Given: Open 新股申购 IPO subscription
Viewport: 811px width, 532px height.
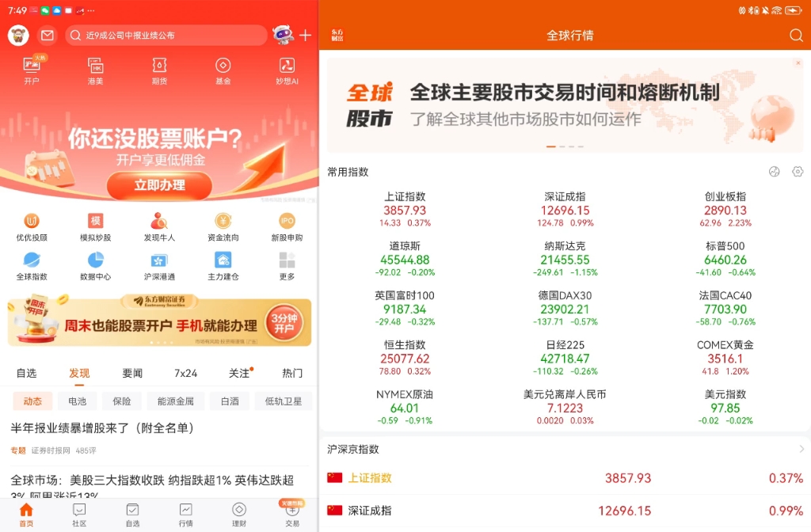Looking at the screenshot, I should coord(287,227).
